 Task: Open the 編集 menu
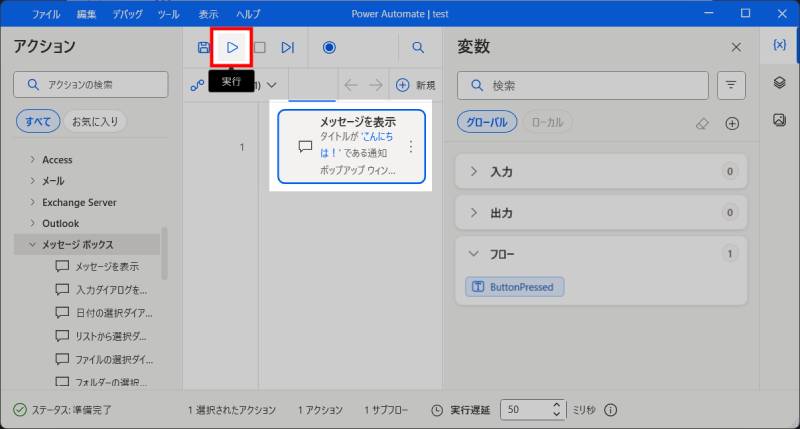[x=86, y=14]
